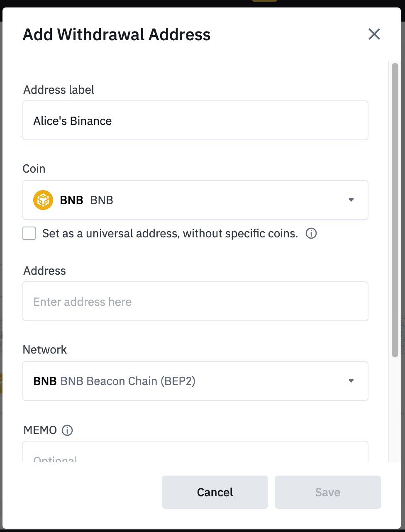Expand the BNB Beacon Chain (BEP2) network dropdown
This screenshot has width=405, height=532.
(195, 381)
